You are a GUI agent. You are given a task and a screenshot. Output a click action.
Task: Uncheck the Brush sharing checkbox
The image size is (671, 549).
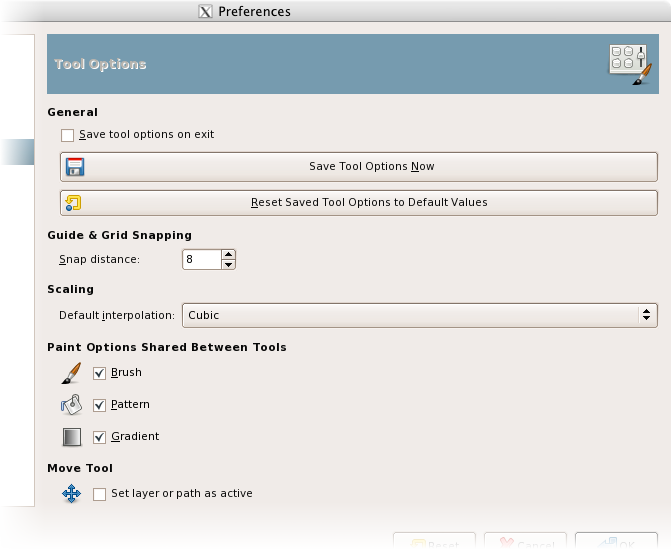[x=99, y=373]
